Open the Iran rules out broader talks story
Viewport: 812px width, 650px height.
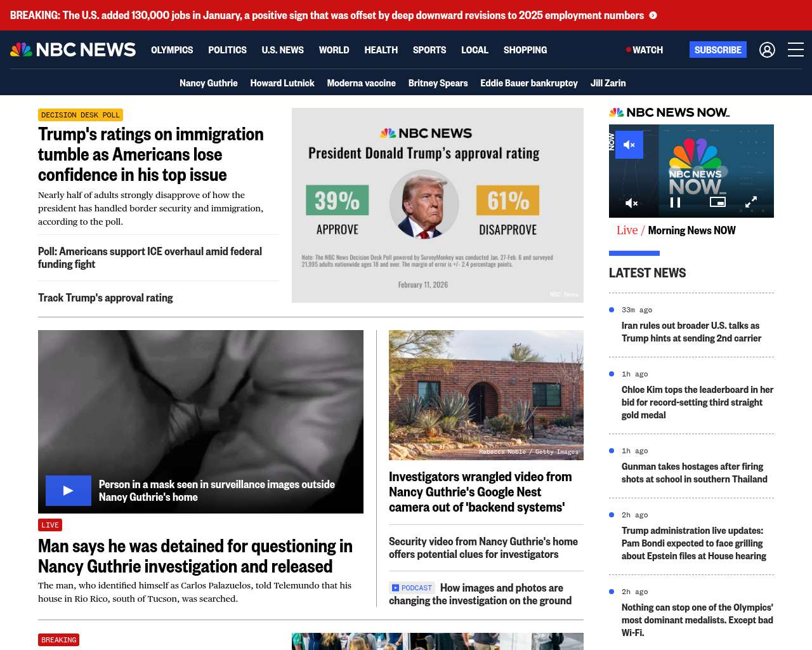[691, 332]
